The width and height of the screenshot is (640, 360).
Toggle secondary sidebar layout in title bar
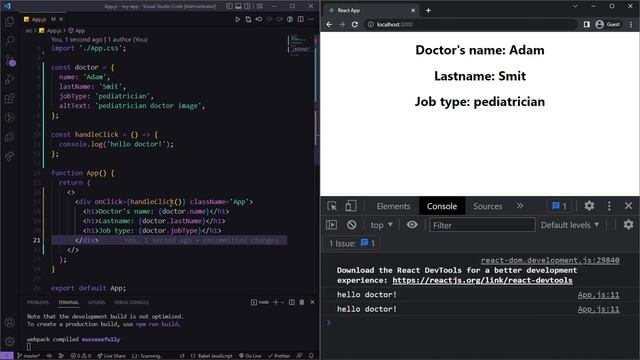point(248,6)
